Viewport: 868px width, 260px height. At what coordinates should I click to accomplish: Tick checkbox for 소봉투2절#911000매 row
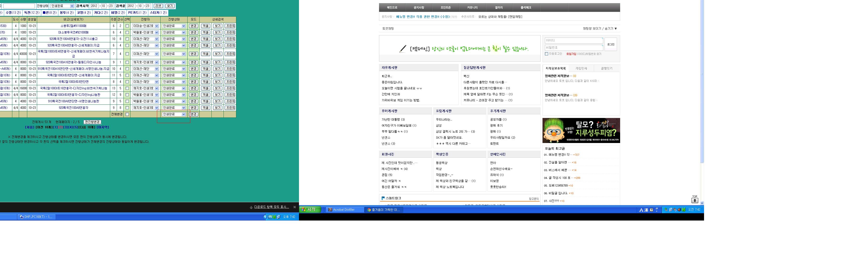pyautogui.click(x=127, y=26)
